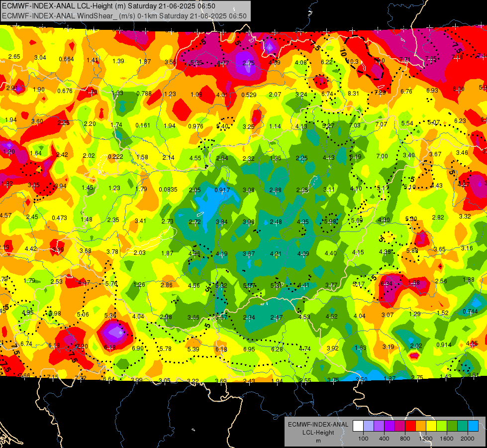Click the wind shear value 5.69
487x448 pixels.
(357, 221)
